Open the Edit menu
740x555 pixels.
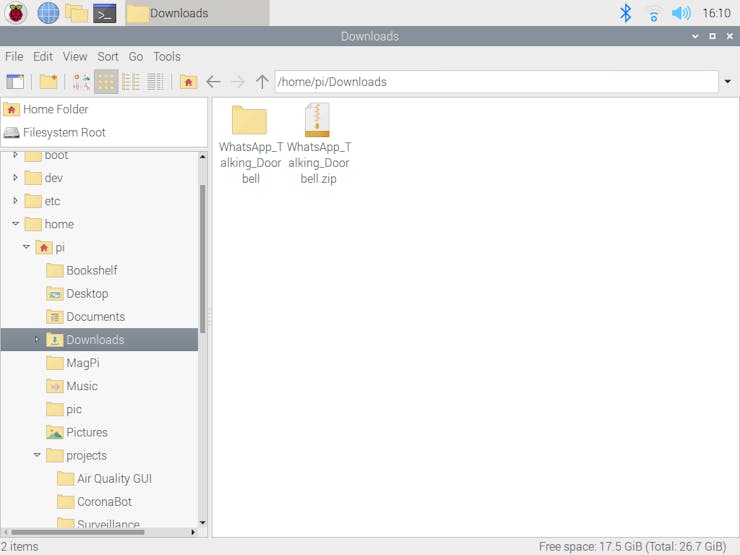coord(43,57)
